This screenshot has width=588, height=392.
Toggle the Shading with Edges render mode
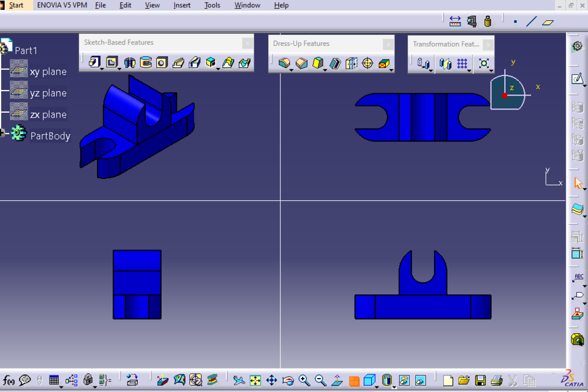click(x=386, y=380)
